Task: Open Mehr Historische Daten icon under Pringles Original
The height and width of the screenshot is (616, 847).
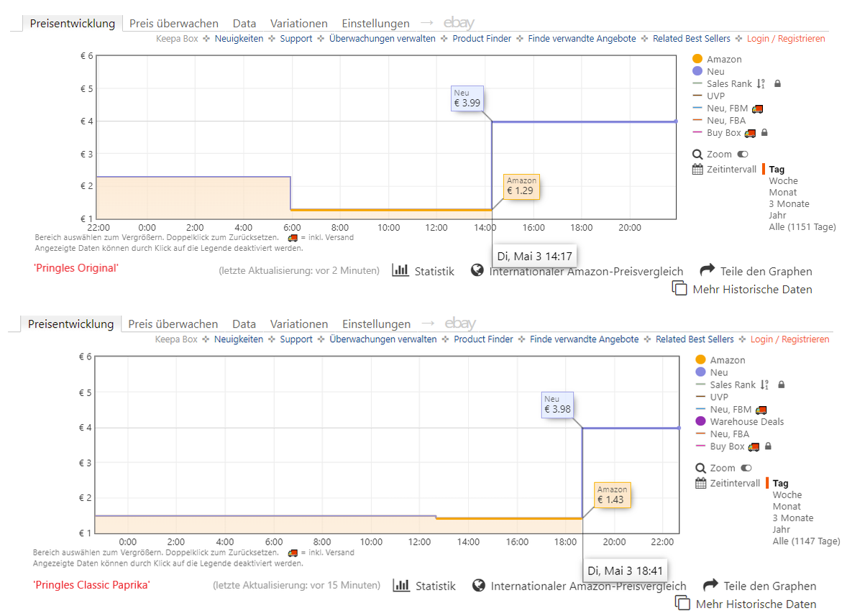Action: (679, 288)
